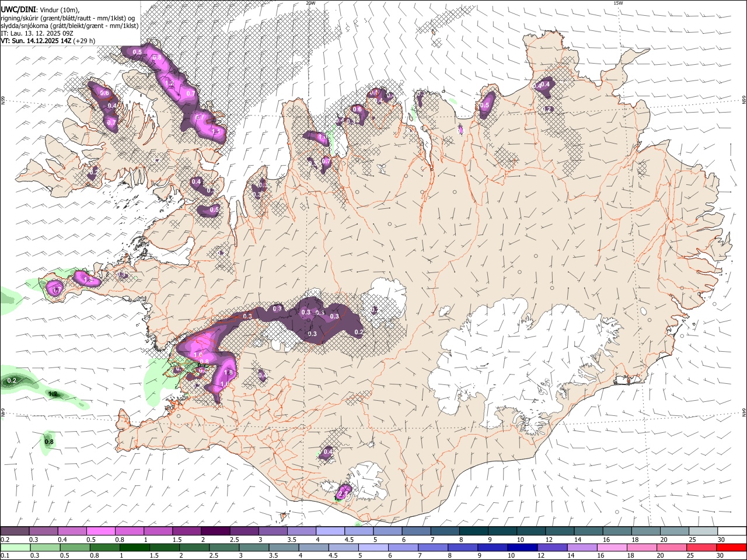Click upper legend swatch between 14 and 16
The image size is (747, 560).
[588, 531]
